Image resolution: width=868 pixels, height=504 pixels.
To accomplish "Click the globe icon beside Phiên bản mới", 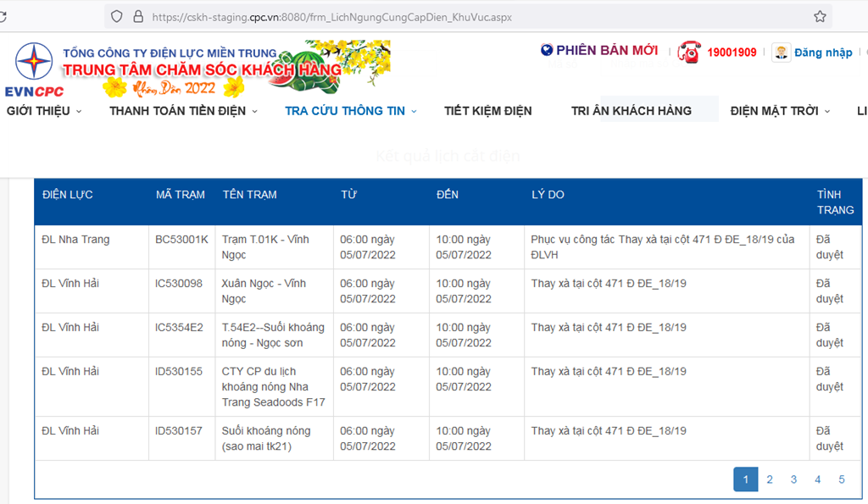I will pyautogui.click(x=547, y=51).
